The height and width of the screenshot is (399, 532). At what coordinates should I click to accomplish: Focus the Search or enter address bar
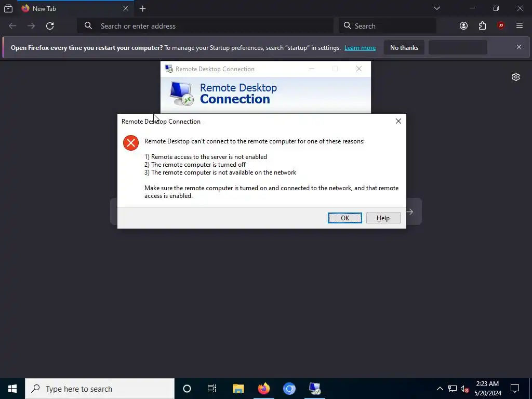point(205,26)
